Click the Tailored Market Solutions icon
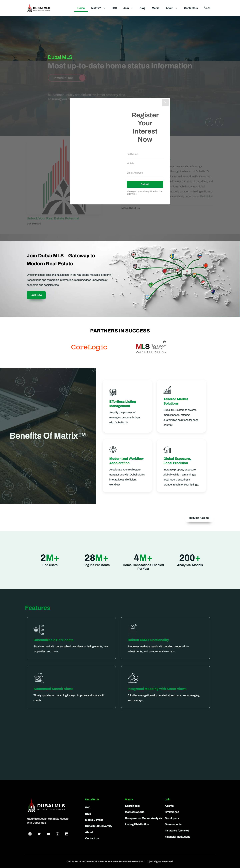 (x=167, y=390)
